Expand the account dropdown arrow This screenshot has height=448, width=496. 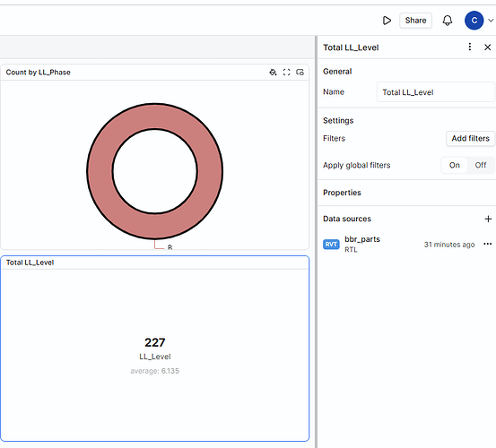491,21
